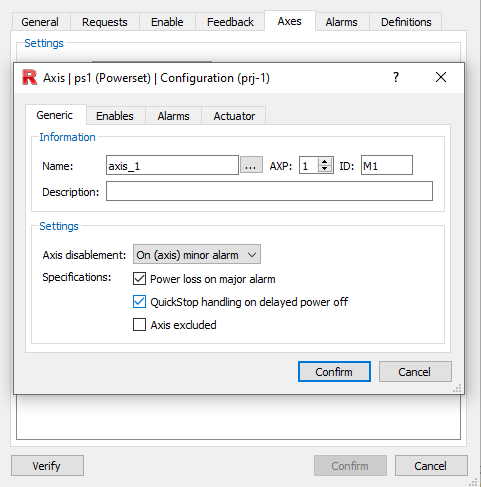Click Cancel in the Axis dialog

(x=415, y=372)
